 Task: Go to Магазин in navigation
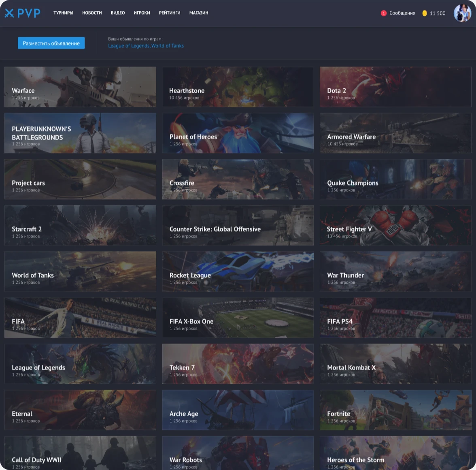click(x=199, y=13)
